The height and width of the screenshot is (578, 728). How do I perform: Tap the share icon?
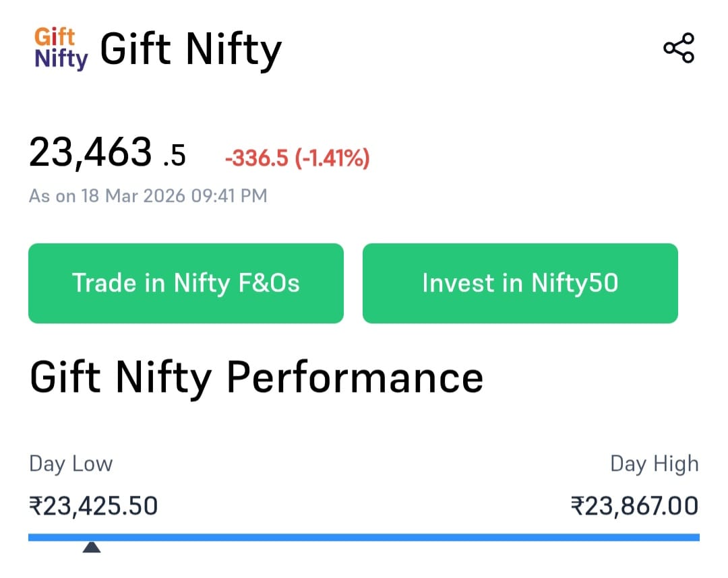pyautogui.click(x=678, y=48)
